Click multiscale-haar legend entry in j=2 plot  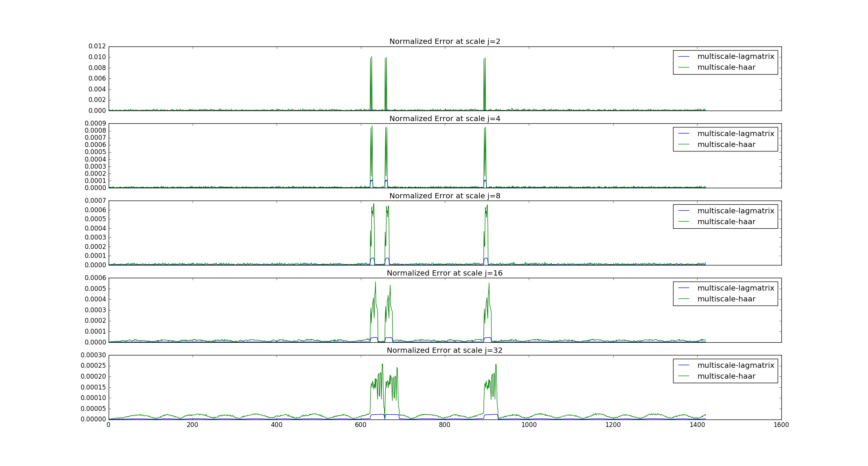click(x=726, y=67)
